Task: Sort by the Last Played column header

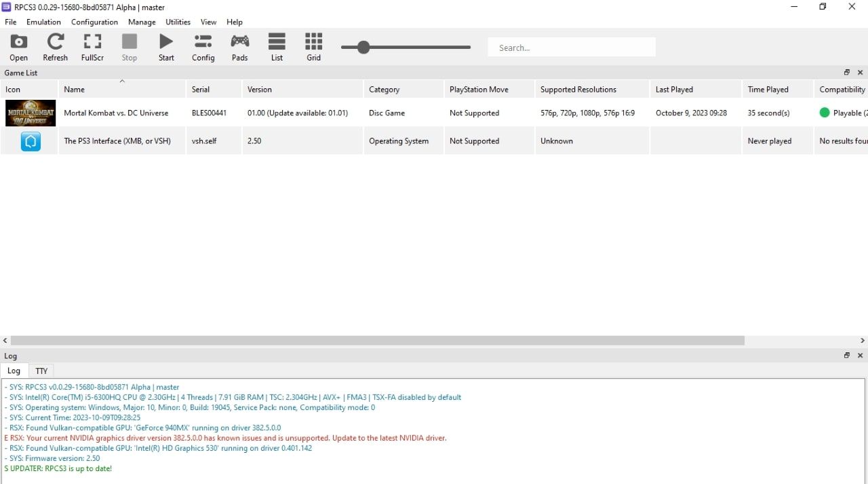Action: pos(674,89)
